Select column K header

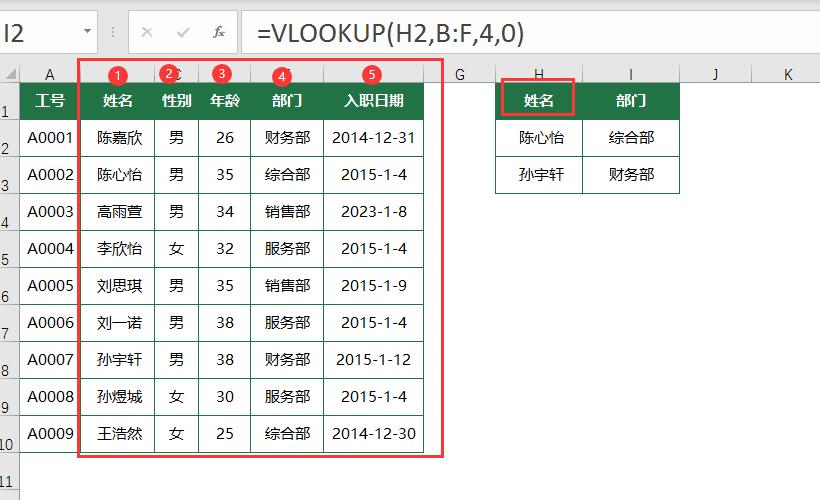click(788, 74)
